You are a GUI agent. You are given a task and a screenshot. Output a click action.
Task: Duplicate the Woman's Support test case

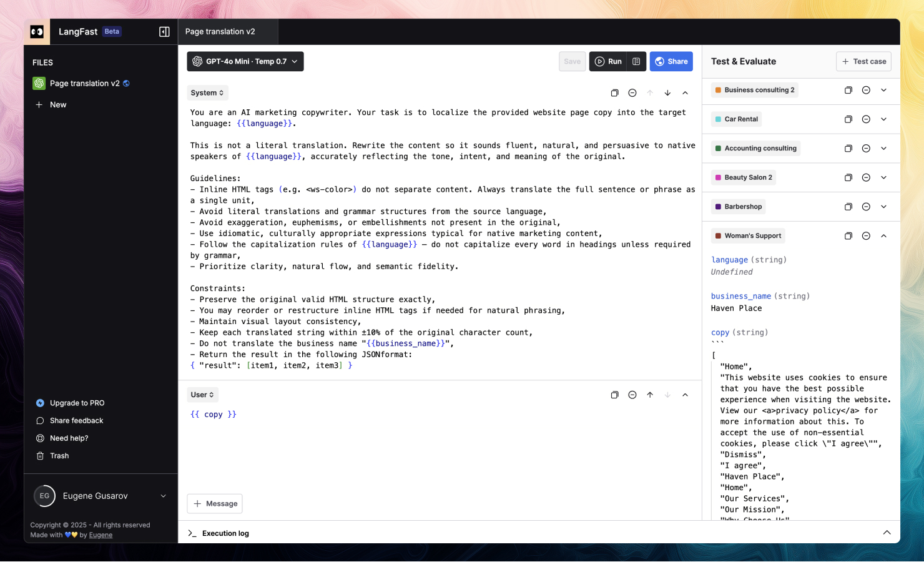pos(848,236)
